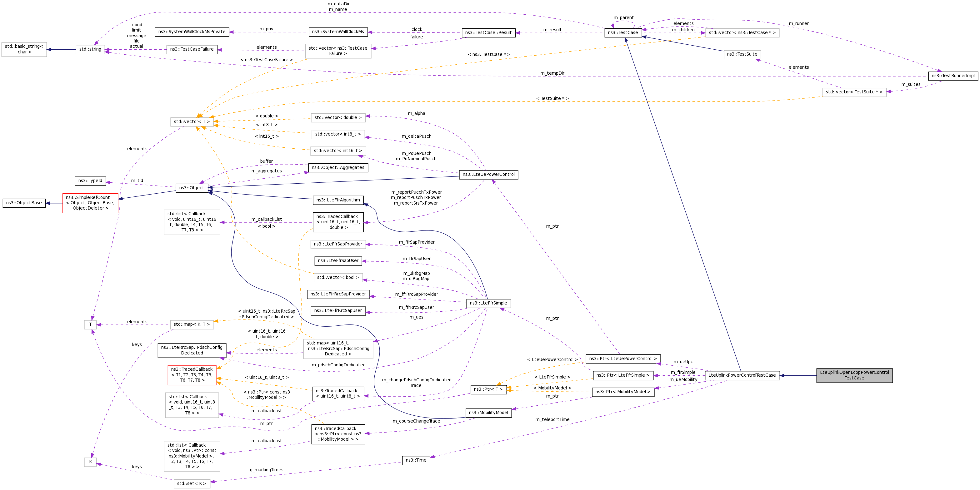Click red-bordered ns3::SimpleRefCount node
The height and width of the screenshot is (490, 980).
pyautogui.click(x=90, y=203)
